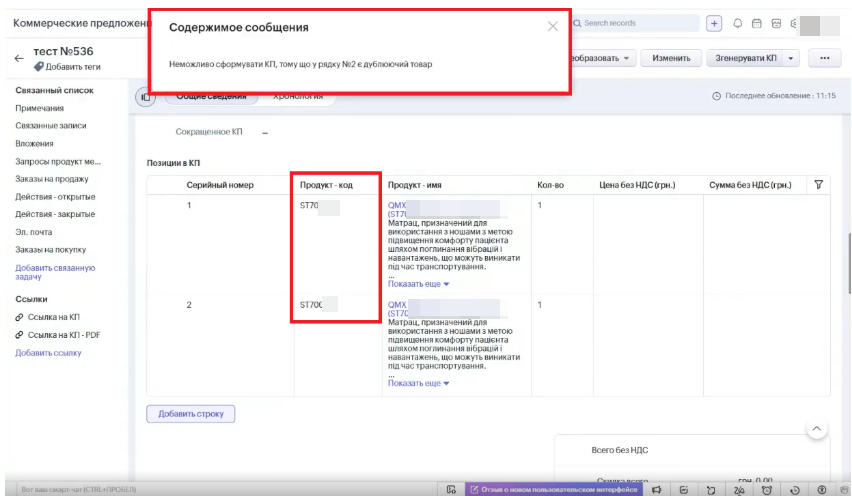Open Связанные записи in related list
Viewport: 852px width, 496px height.
point(51,125)
